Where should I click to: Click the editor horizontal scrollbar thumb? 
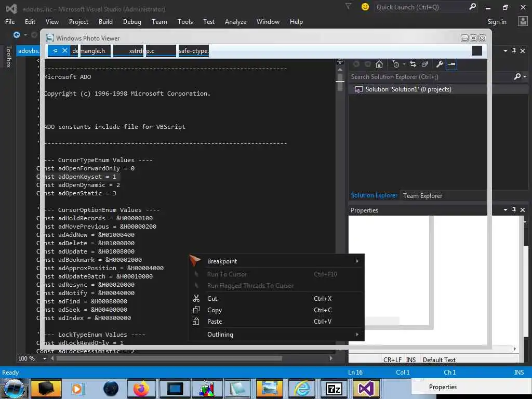[169, 358]
